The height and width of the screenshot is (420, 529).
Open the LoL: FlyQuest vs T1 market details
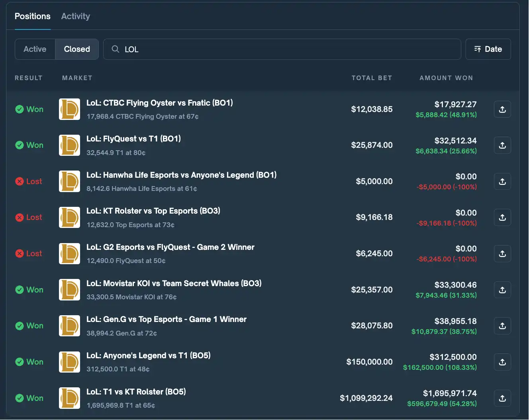[134, 139]
